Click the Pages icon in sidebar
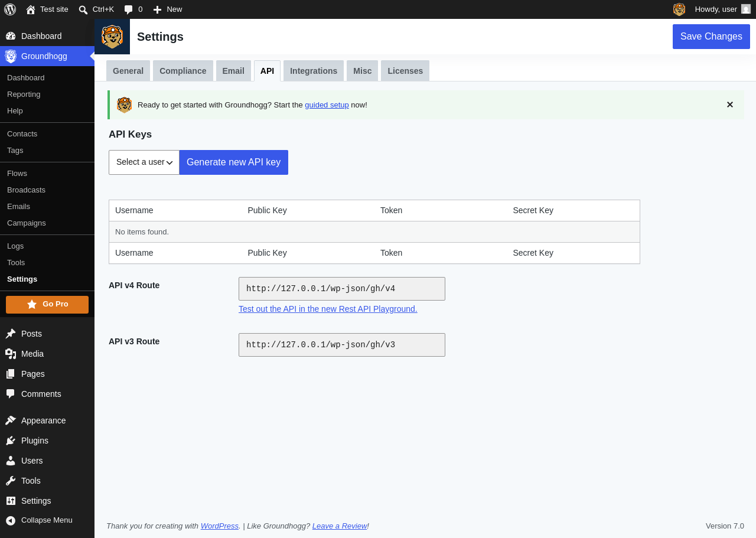 (11, 374)
